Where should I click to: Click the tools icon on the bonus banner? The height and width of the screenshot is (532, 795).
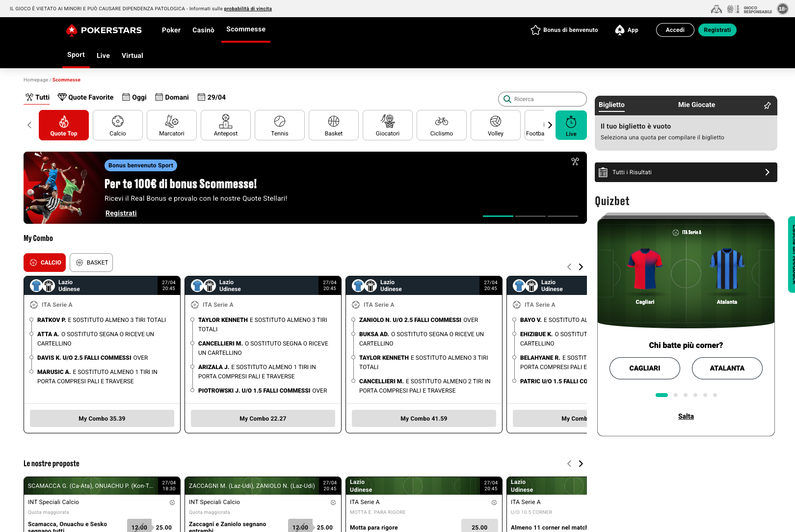click(x=575, y=161)
